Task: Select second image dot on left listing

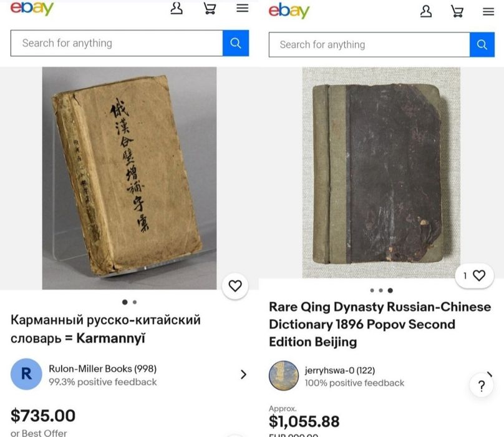Action: pyautogui.click(x=135, y=302)
